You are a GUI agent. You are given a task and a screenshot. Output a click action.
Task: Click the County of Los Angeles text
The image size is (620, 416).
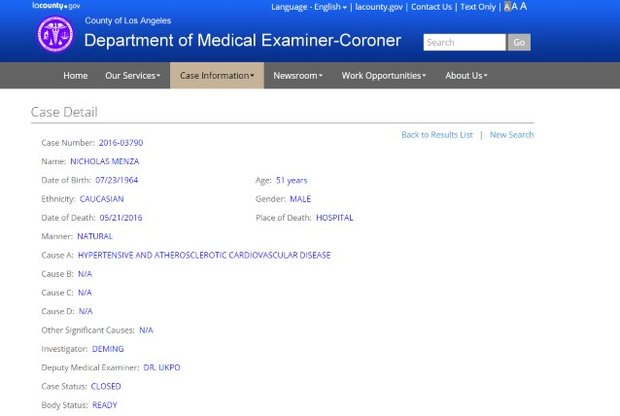tap(128, 21)
